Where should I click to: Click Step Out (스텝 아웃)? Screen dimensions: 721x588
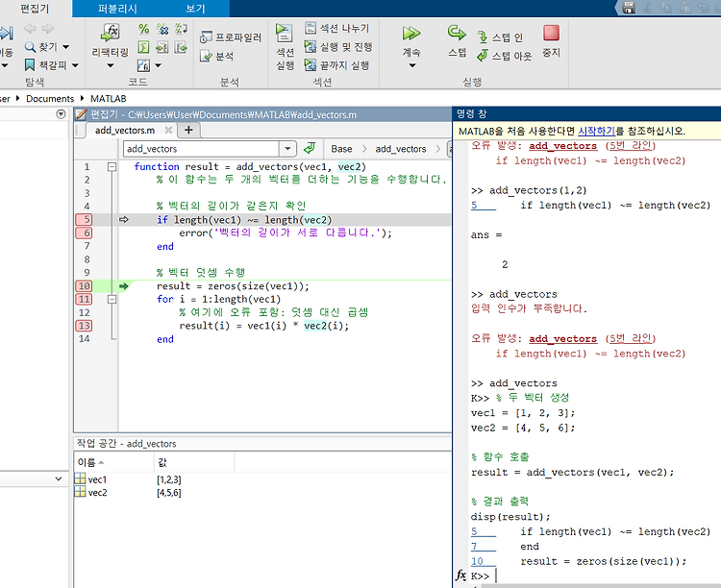505,56
